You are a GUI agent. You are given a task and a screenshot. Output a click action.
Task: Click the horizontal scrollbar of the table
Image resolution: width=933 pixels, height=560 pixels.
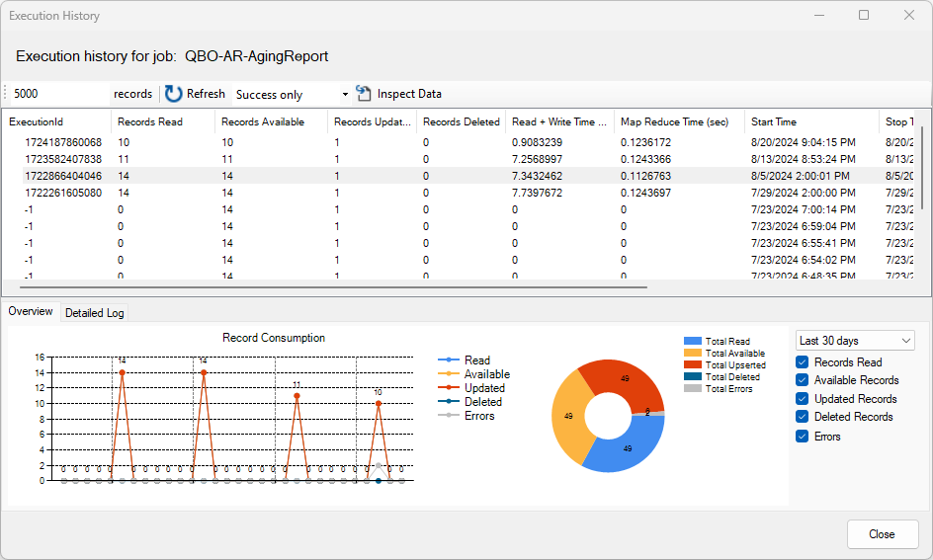pyautogui.click(x=333, y=287)
